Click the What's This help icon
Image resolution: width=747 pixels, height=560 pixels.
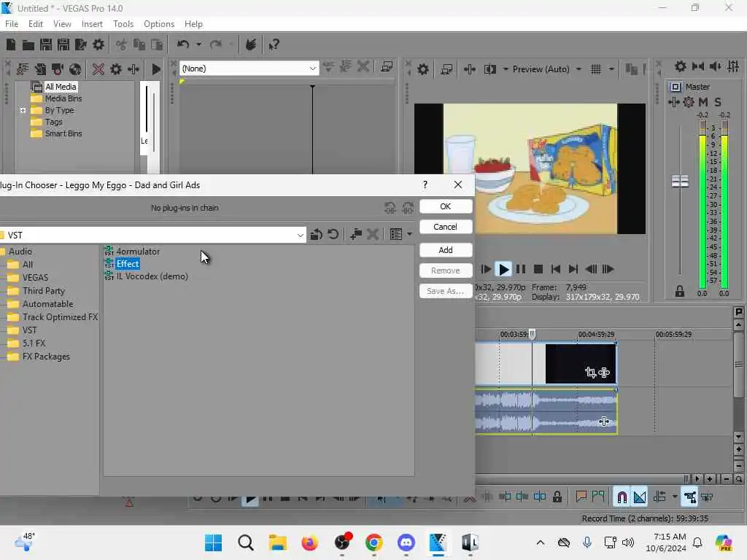[274, 44]
